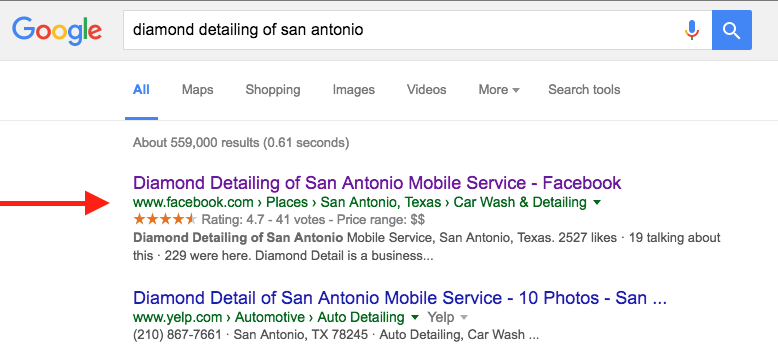Open Diamond Detailing Facebook result link

click(x=377, y=183)
